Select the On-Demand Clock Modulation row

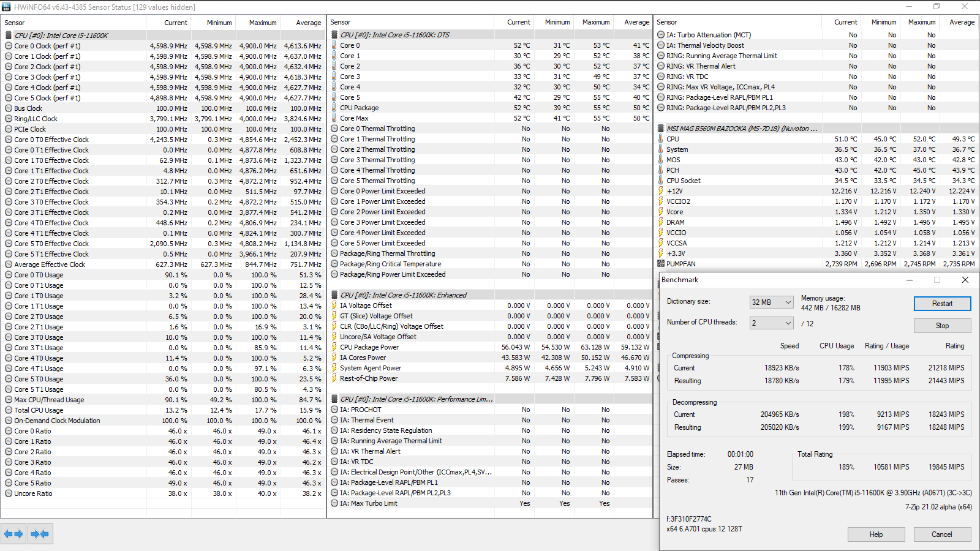[163, 421]
